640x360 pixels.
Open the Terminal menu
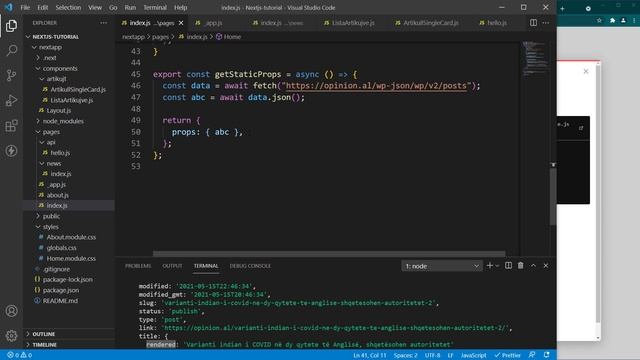coord(155,8)
